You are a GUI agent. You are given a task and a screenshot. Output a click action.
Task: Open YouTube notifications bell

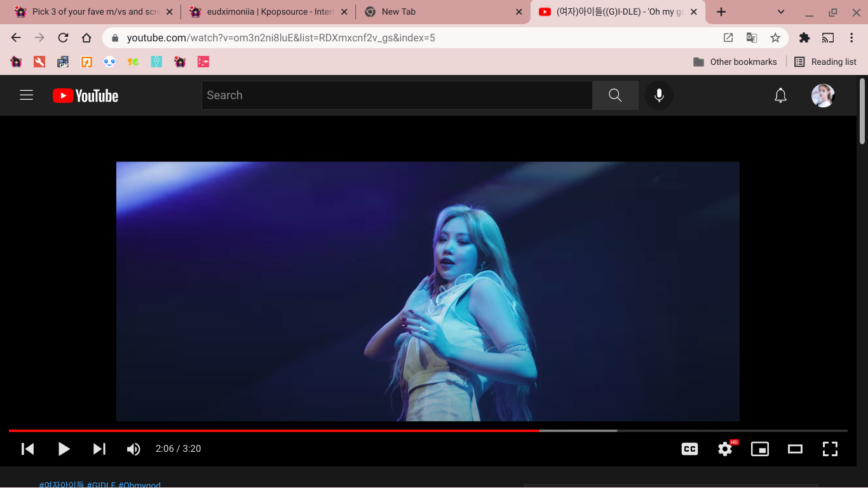[x=780, y=95]
